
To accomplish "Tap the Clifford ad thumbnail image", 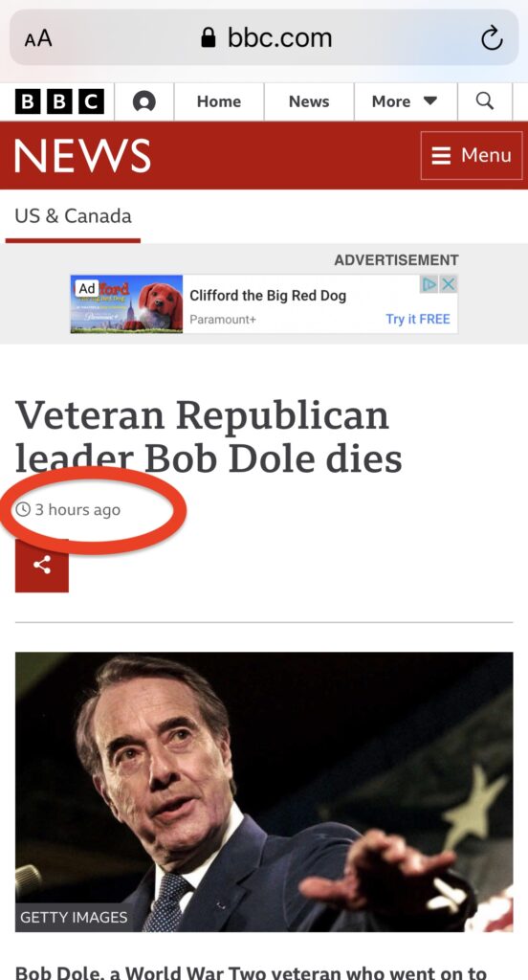I will [x=127, y=303].
